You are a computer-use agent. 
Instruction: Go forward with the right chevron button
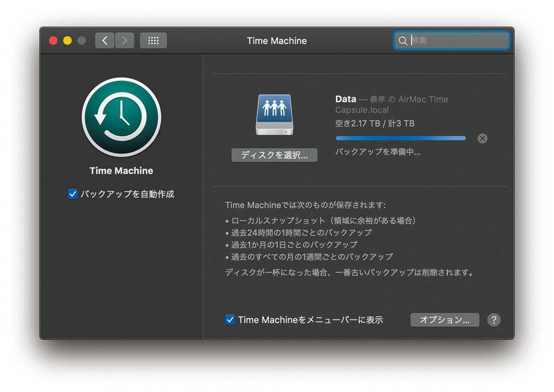coord(124,41)
